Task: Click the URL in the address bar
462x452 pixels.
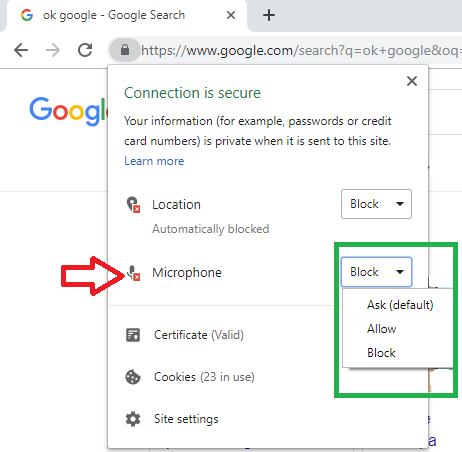Action: pos(300,50)
